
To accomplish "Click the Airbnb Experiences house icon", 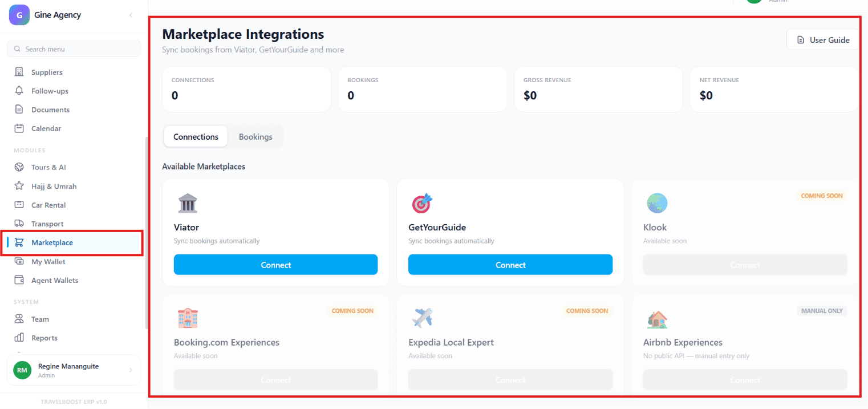I will pyautogui.click(x=657, y=318).
